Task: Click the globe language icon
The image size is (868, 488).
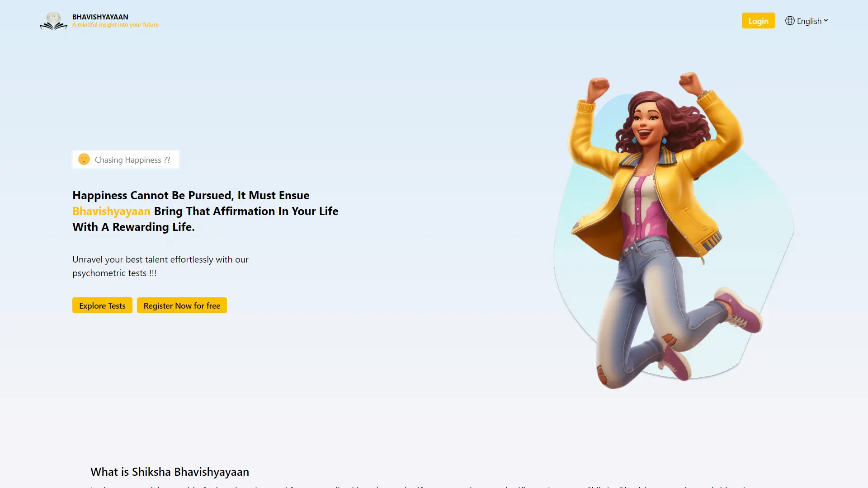Action: click(x=790, y=21)
